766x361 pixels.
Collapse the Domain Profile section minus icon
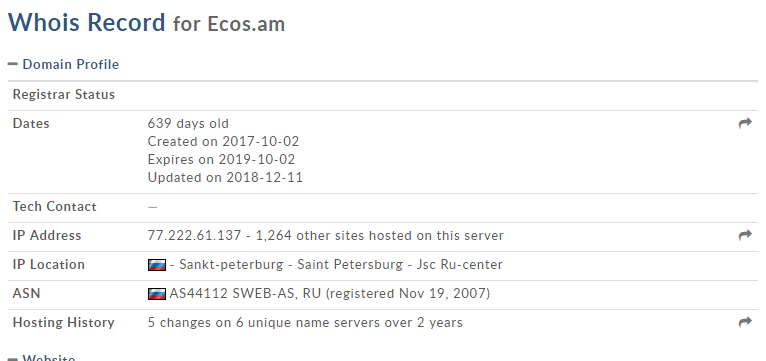pyautogui.click(x=13, y=64)
